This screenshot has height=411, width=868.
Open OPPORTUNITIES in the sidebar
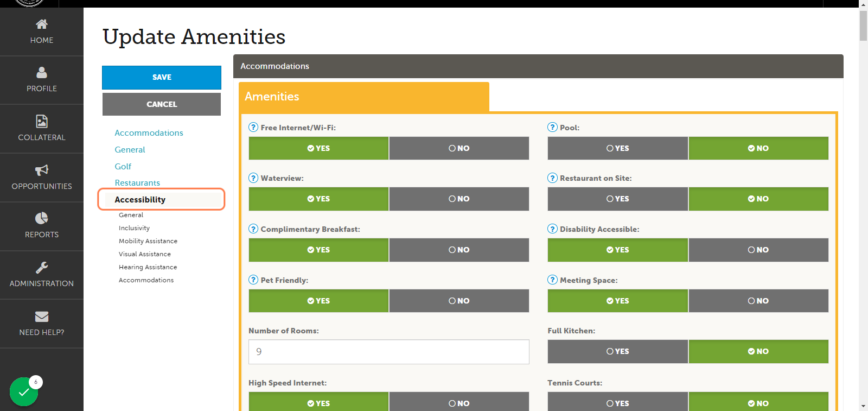click(42, 178)
